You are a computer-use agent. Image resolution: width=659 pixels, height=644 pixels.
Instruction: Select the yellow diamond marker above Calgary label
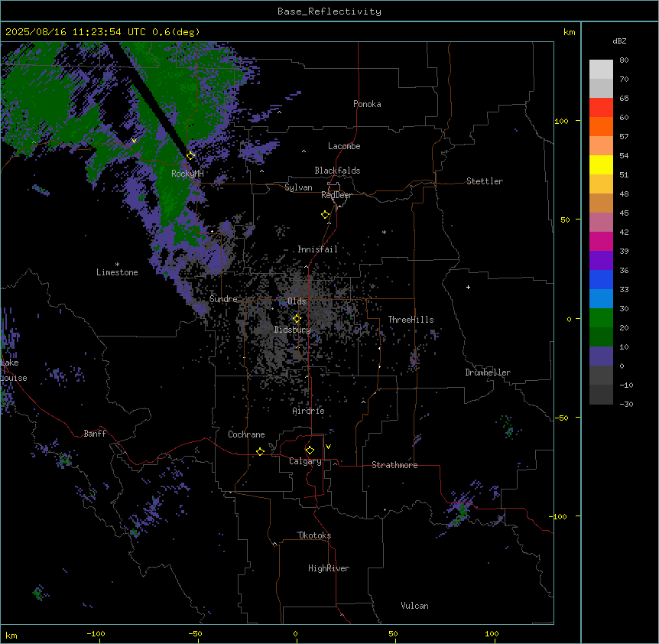click(310, 450)
